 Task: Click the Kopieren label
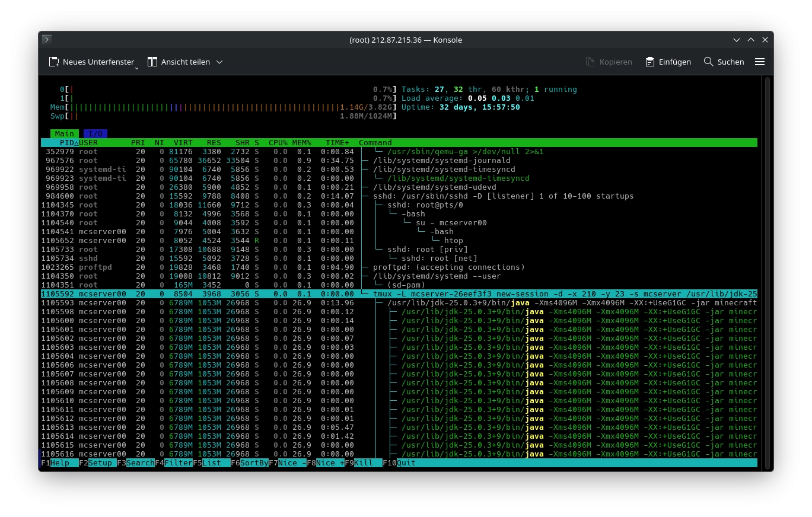[x=616, y=62]
